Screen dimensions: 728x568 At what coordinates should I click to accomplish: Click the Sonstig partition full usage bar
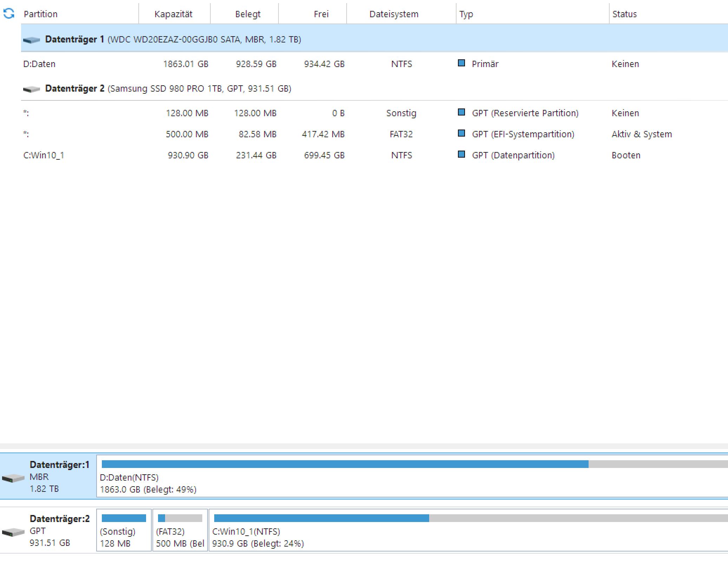[124, 518]
